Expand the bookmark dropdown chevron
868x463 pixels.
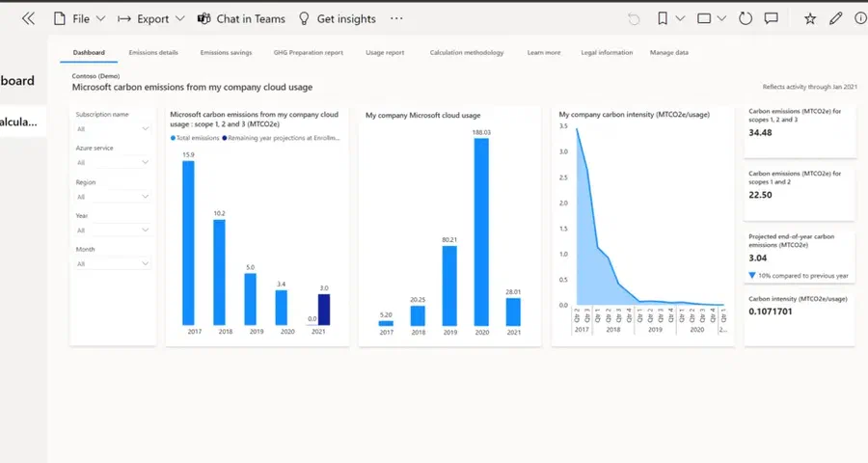click(x=680, y=19)
